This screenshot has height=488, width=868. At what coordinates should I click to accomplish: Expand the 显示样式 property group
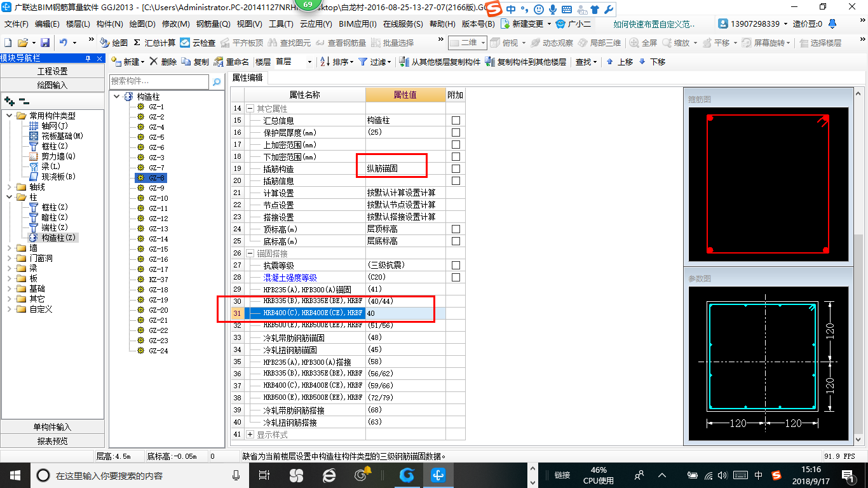(x=250, y=434)
